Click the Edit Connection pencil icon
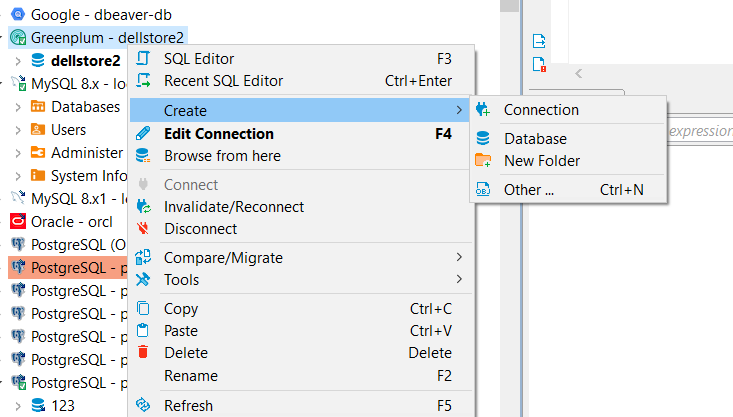 pyautogui.click(x=143, y=133)
